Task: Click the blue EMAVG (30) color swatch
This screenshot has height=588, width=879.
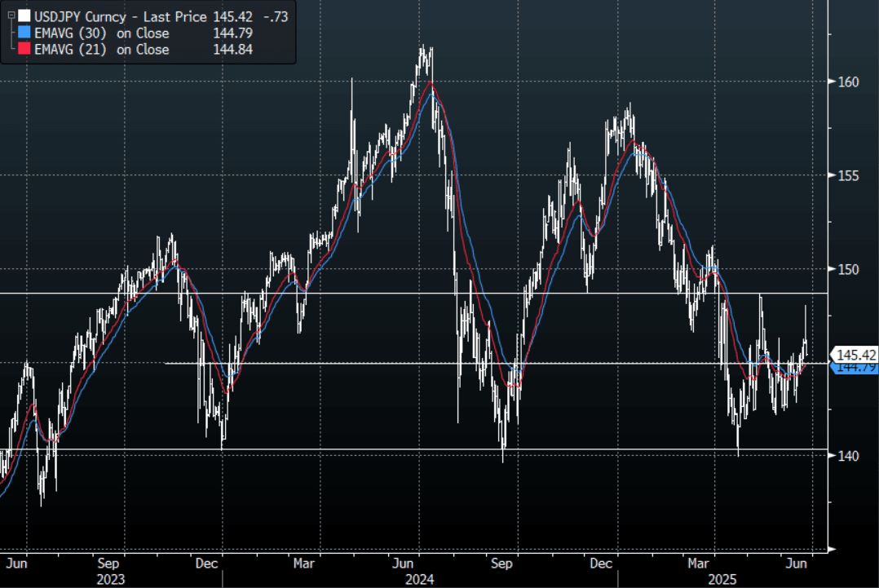Action: [x=24, y=33]
